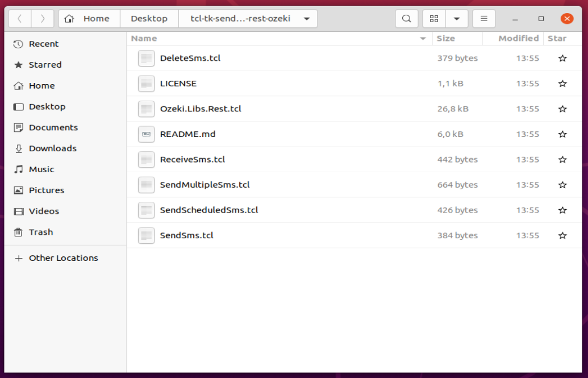Open the Recent files view
Image resolution: width=588 pixels, height=378 pixels.
pyautogui.click(x=44, y=44)
